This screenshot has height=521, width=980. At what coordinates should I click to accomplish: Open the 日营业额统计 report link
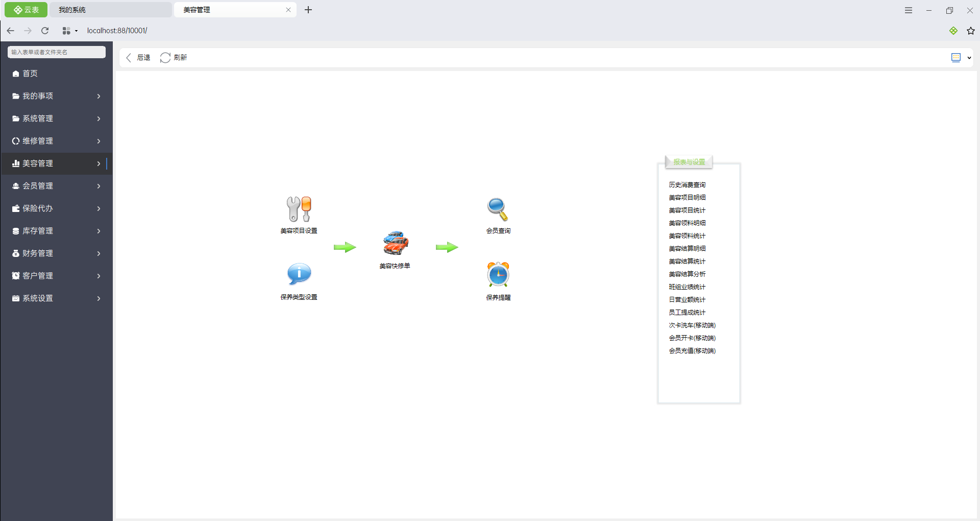687,300
